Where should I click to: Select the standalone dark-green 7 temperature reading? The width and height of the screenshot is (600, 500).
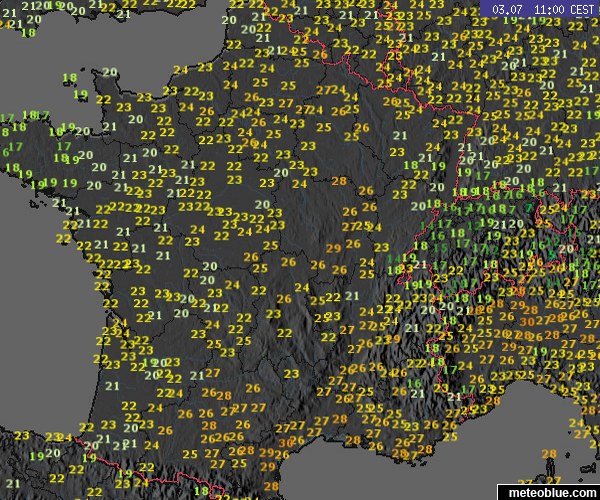point(528,208)
